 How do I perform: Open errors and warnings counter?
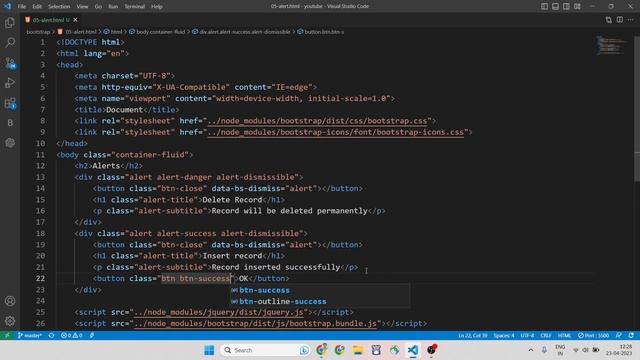click(71, 336)
